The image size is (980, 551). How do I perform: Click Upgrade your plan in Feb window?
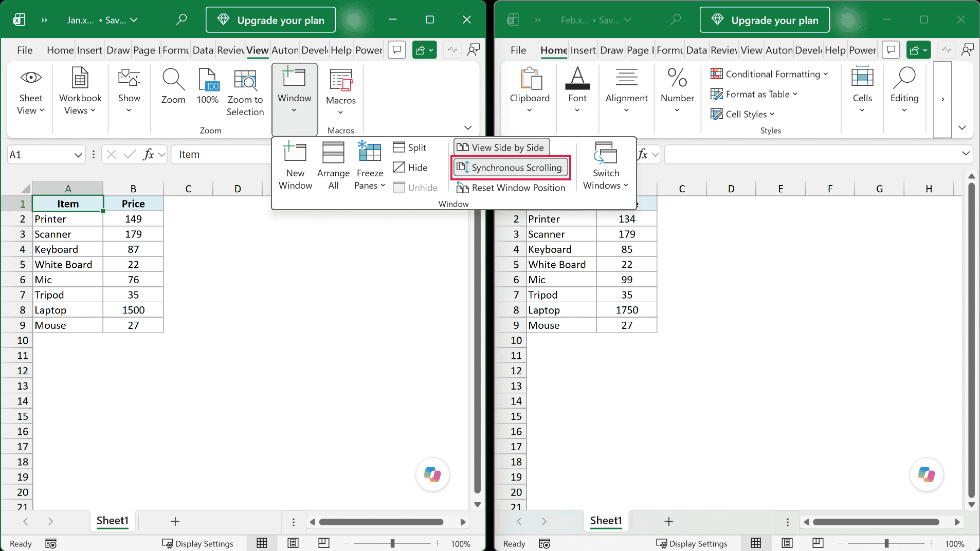pyautogui.click(x=765, y=20)
